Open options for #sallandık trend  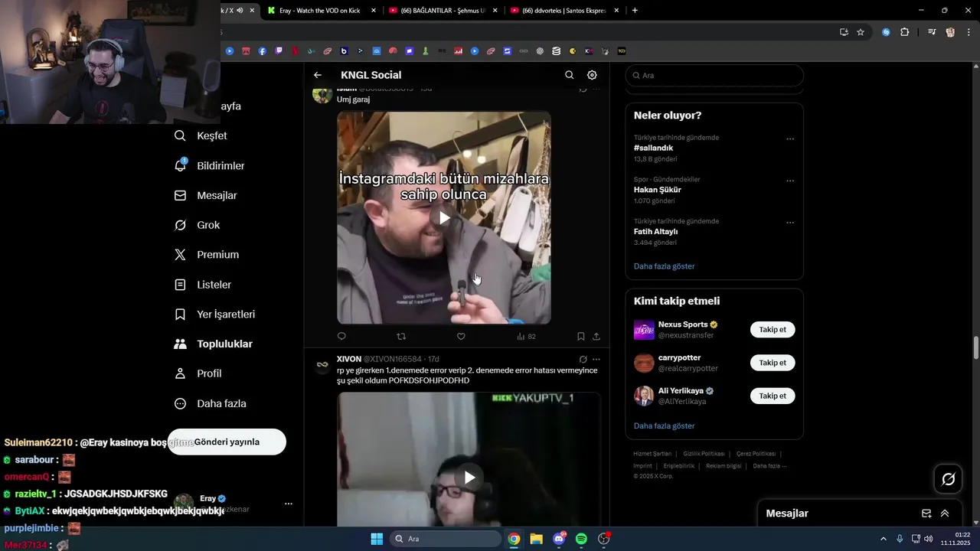click(790, 139)
